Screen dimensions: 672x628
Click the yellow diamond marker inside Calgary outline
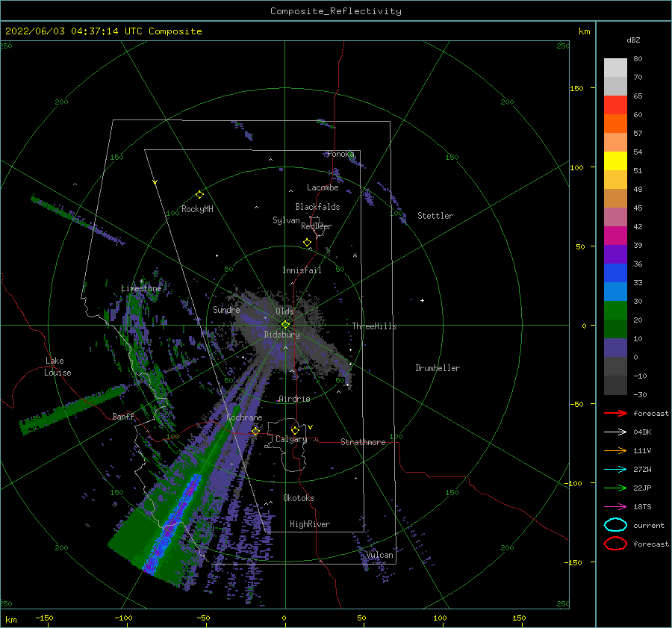295,430
